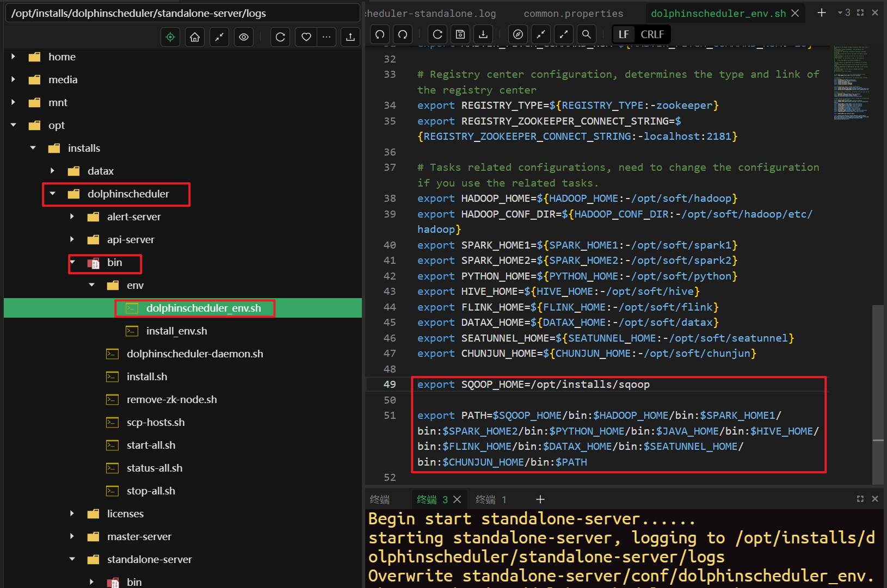Upload a file using the upload icon

pos(350,36)
